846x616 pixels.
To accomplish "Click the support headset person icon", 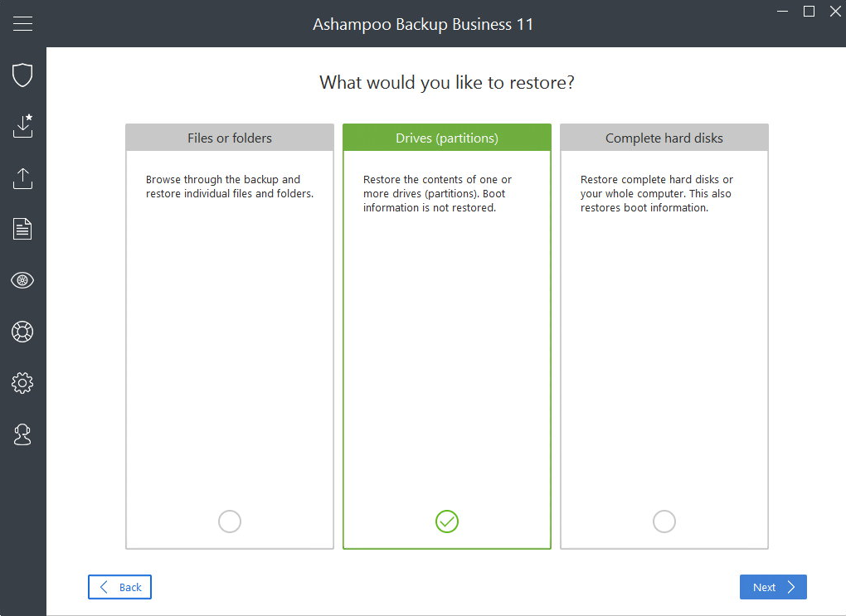I will click(22, 434).
